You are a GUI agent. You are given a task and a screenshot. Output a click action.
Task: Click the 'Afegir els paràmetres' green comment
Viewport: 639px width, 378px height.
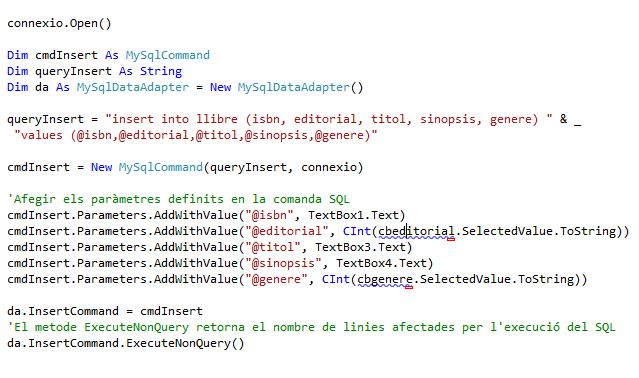click(178, 199)
